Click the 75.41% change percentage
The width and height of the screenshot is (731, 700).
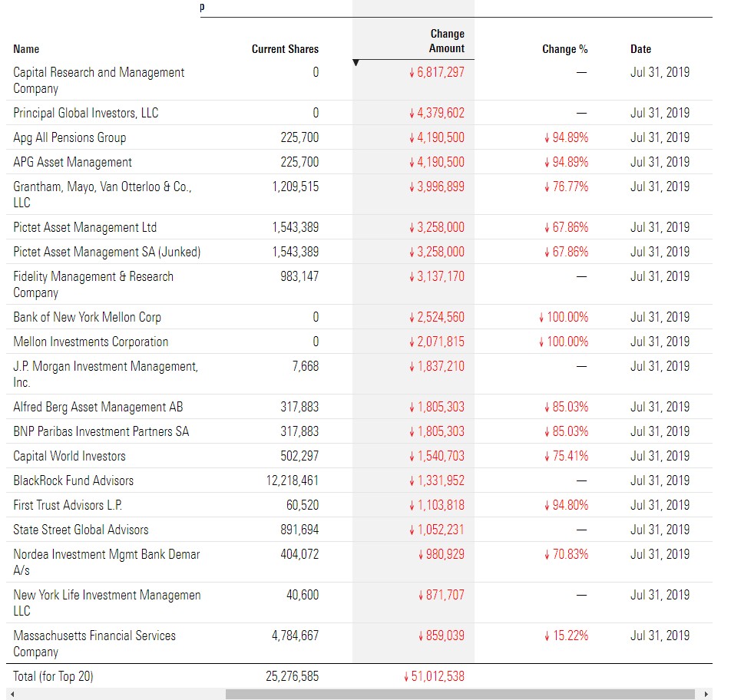(566, 456)
